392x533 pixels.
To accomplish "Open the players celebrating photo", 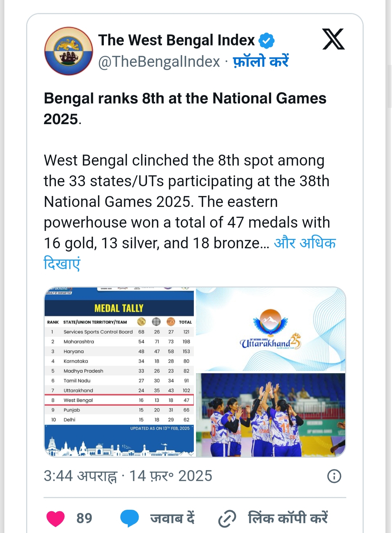I will coord(271,415).
